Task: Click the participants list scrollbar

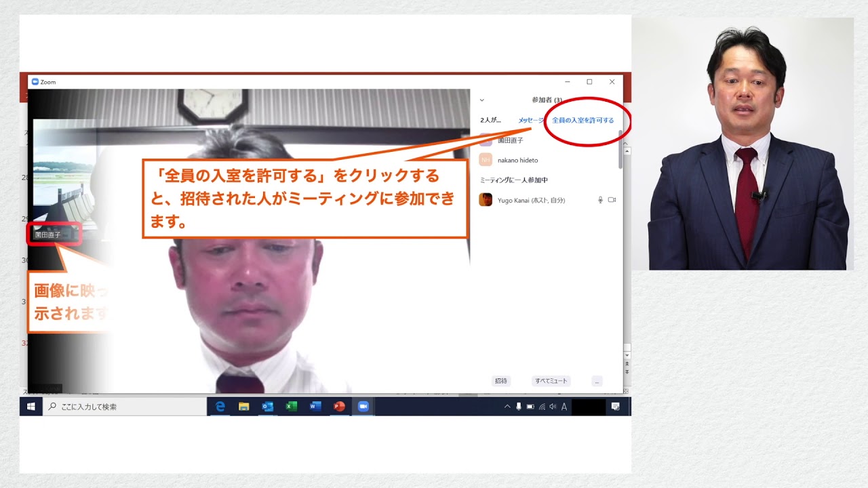Action: (620, 150)
